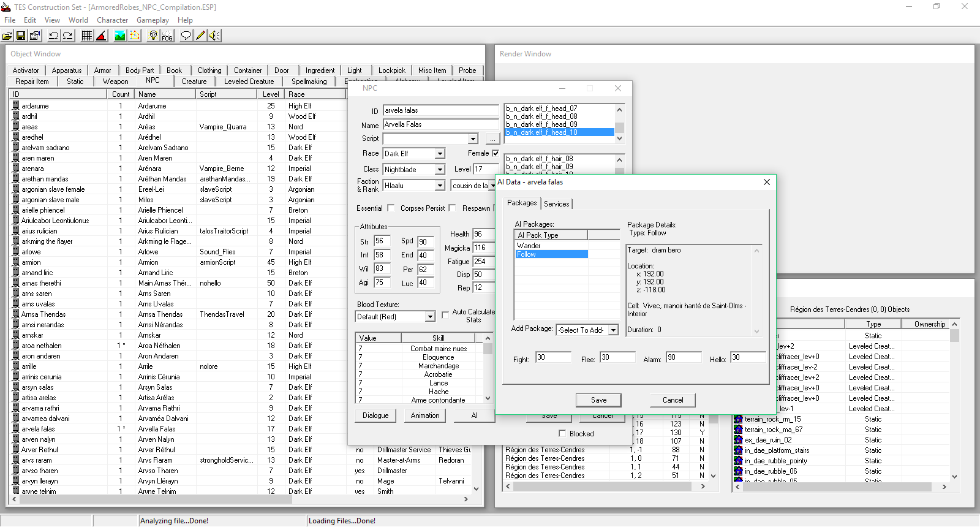This screenshot has height=527, width=980.
Task: Click the Alarm value input field
Action: (x=684, y=357)
